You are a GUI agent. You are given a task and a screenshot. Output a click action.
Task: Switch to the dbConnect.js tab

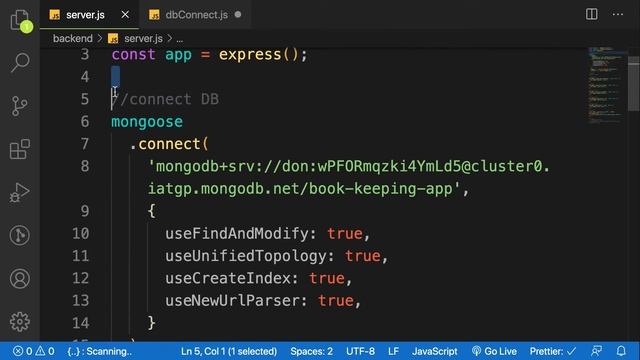196,15
